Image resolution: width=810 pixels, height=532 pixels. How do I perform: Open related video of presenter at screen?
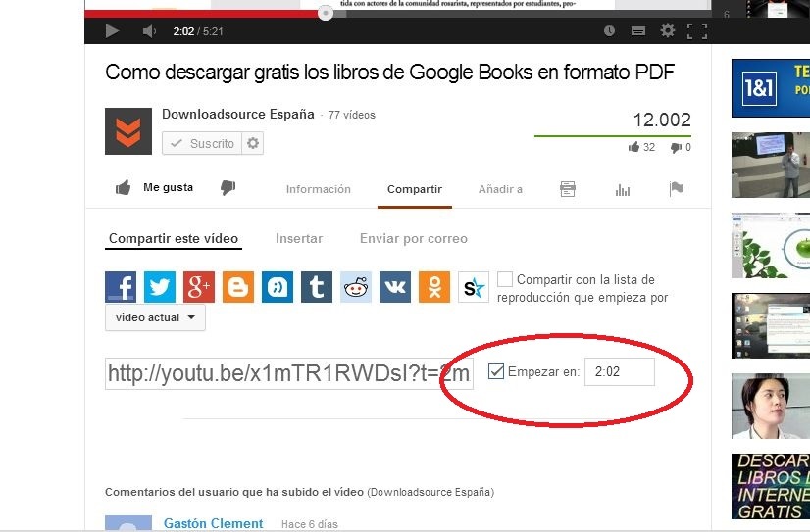pos(771,166)
